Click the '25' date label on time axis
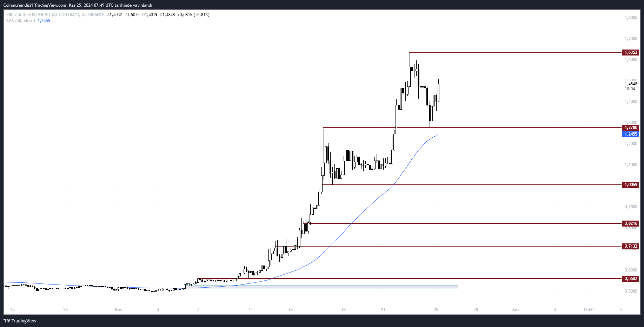Viewport: 644px width, 327px height. point(436,310)
